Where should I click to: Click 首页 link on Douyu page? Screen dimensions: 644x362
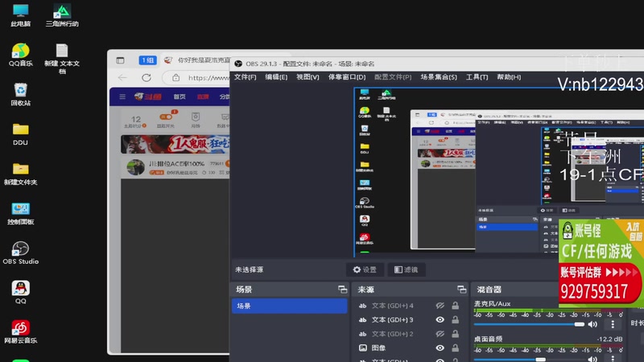click(x=180, y=97)
